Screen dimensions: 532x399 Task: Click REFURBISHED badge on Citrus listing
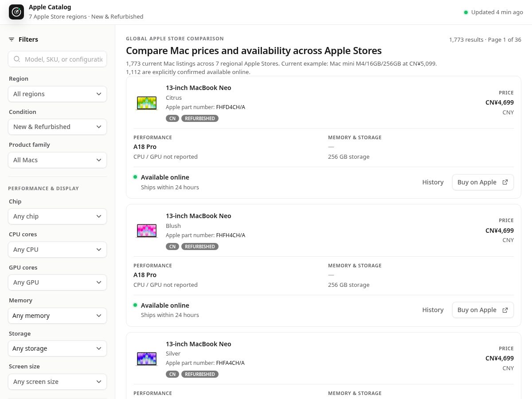[200, 118]
